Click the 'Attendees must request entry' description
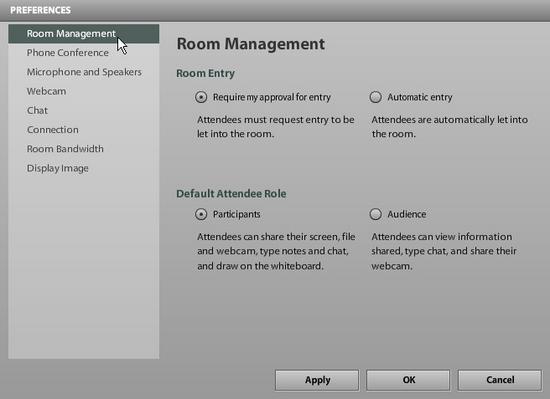This screenshot has width=550, height=399. point(276,127)
